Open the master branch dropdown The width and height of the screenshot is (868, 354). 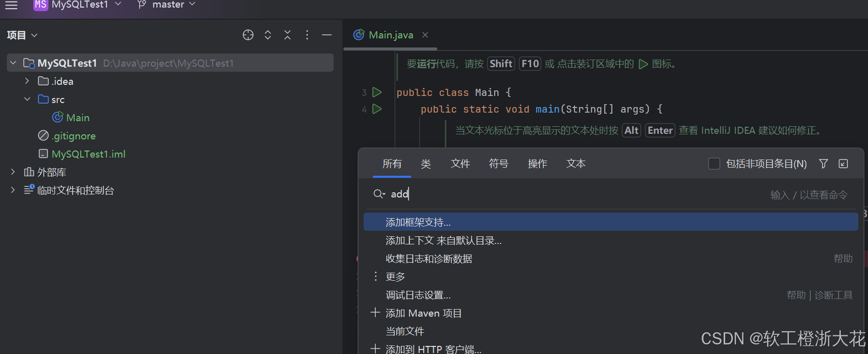click(173, 5)
